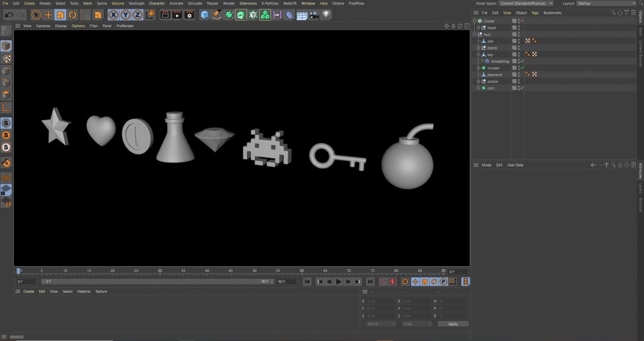Viewport: 644px width, 341px height.
Task: Open Object Manager Tags menu
Action: tap(535, 13)
